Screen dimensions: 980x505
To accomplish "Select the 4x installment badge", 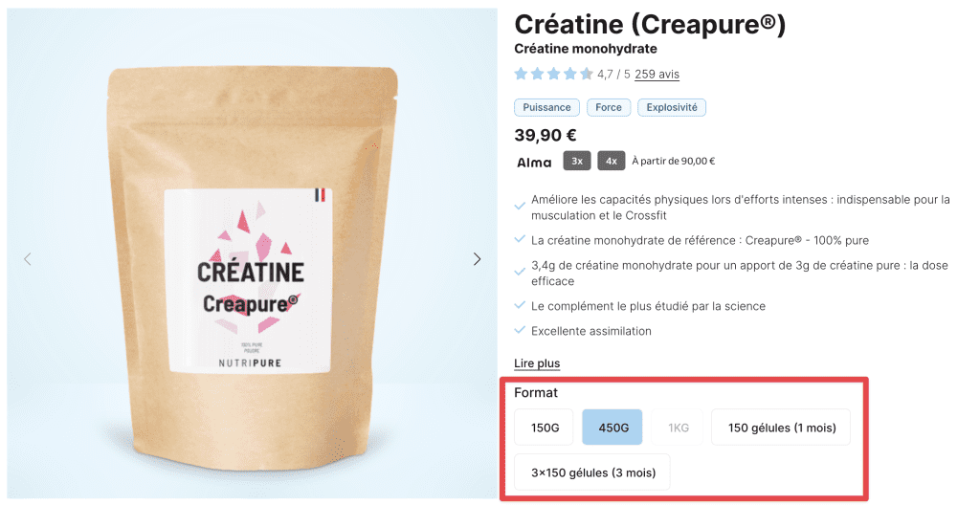I will 612,161.
